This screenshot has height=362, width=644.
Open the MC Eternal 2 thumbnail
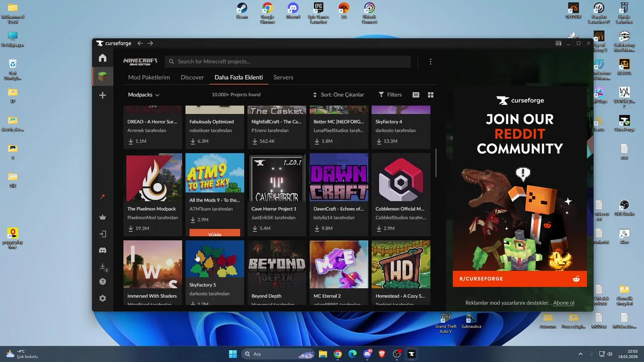pos(339,264)
